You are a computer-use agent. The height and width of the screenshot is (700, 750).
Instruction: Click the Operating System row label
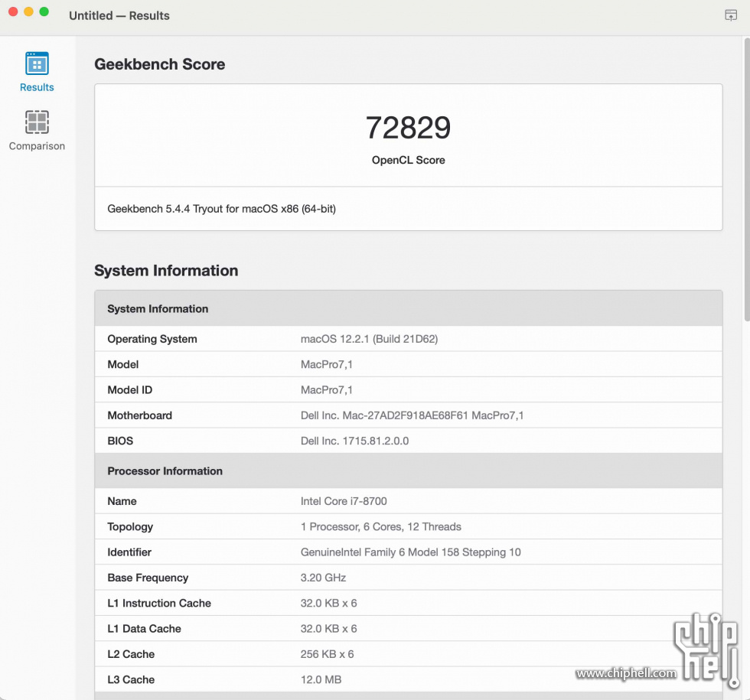tap(152, 339)
